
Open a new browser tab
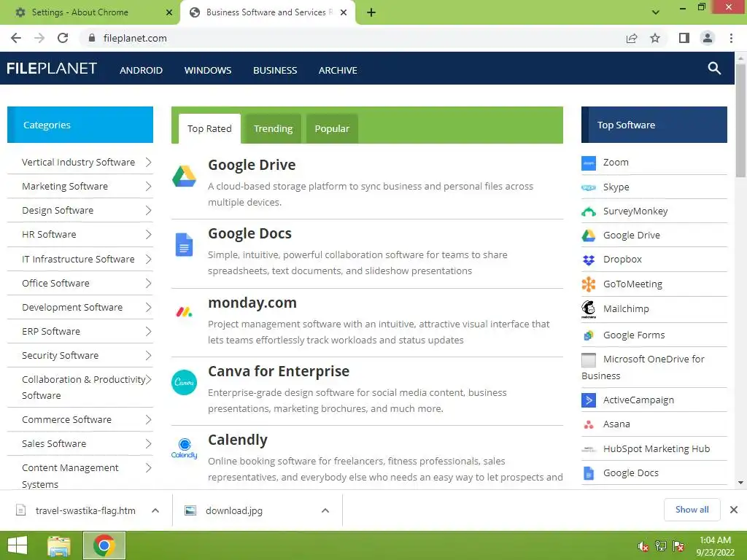pos(371,12)
